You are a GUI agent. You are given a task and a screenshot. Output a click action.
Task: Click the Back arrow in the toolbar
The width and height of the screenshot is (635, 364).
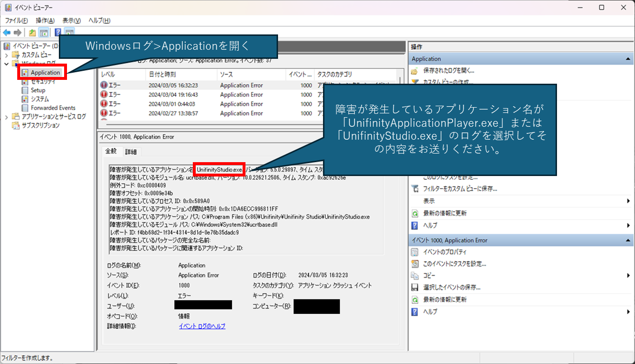[7, 33]
